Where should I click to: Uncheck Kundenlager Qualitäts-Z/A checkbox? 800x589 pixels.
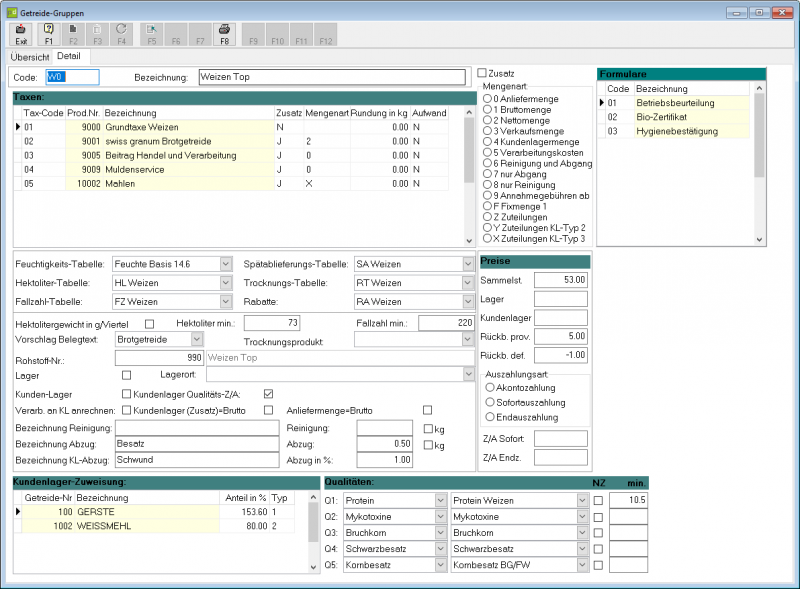point(268,394)
